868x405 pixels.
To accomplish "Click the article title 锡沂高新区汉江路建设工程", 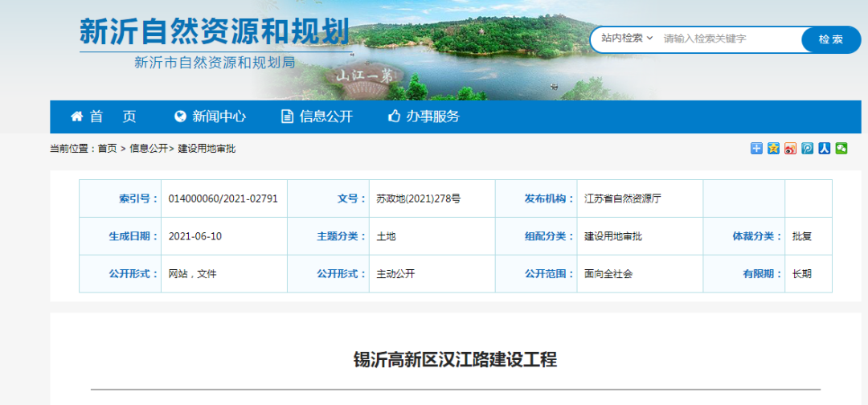I will point(455,358).
